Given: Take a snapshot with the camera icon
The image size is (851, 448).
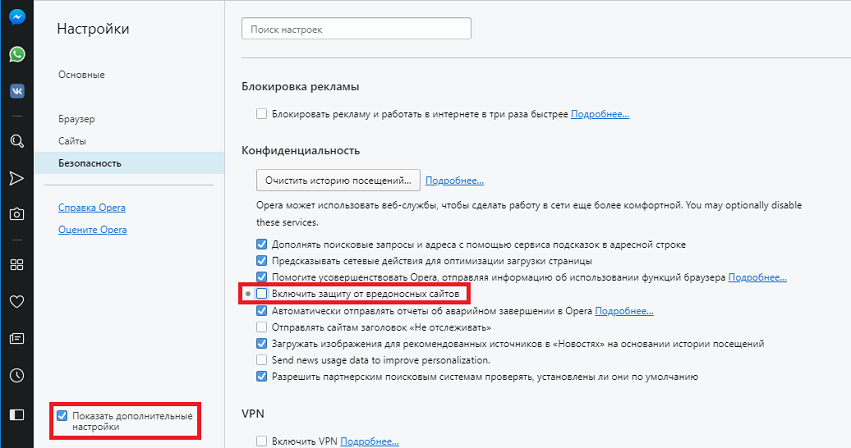Looking at the screenshot, I should pos(17,214).
